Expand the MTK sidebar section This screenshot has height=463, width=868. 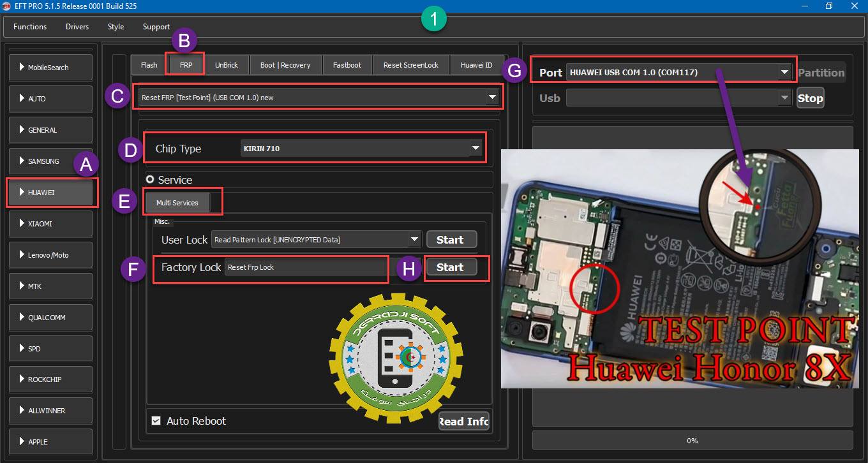51,286
